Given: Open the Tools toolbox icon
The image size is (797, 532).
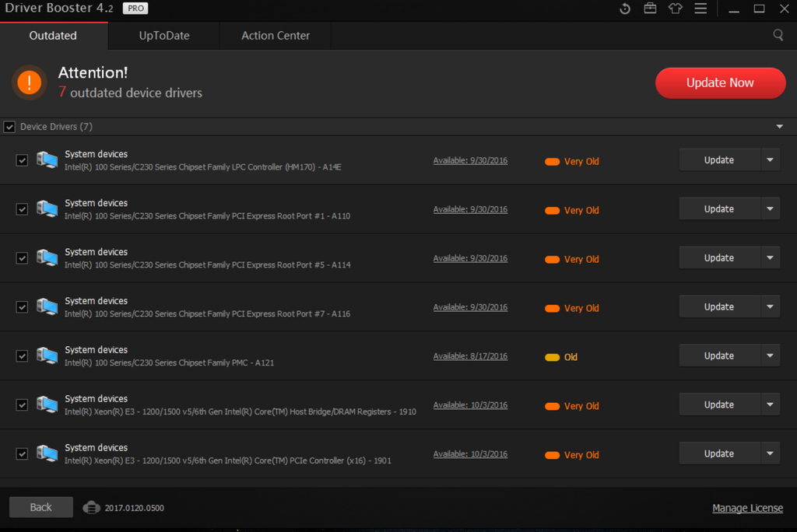Looking at the screenshot, I should [x=650, y=9].
